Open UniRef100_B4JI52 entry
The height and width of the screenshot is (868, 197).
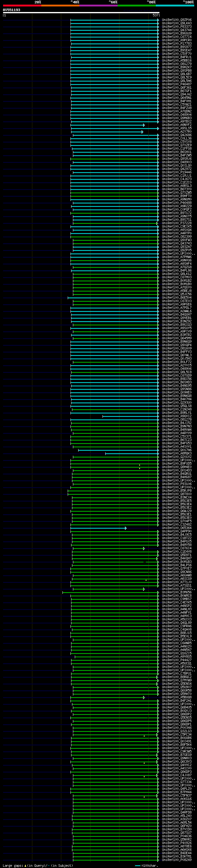pos(177,422)
